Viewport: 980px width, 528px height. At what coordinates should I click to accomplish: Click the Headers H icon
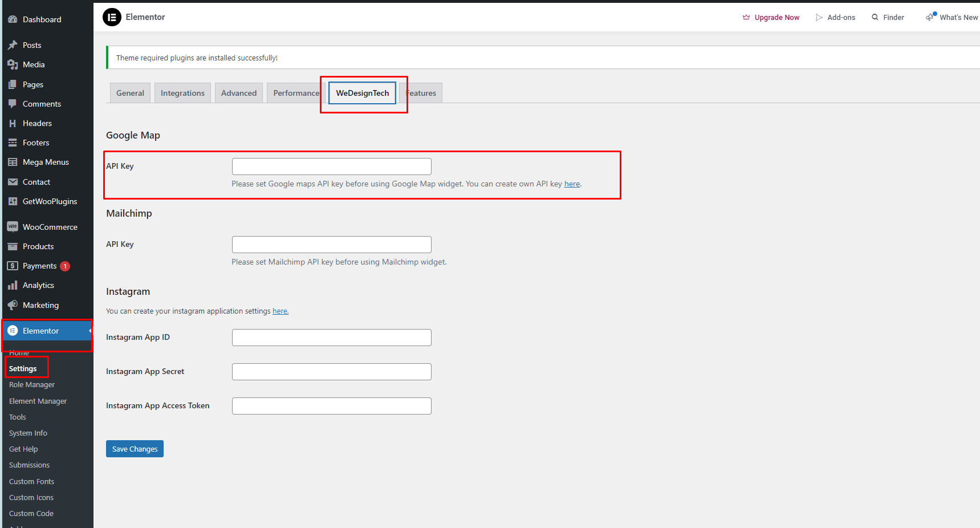[x=13, y=123]
